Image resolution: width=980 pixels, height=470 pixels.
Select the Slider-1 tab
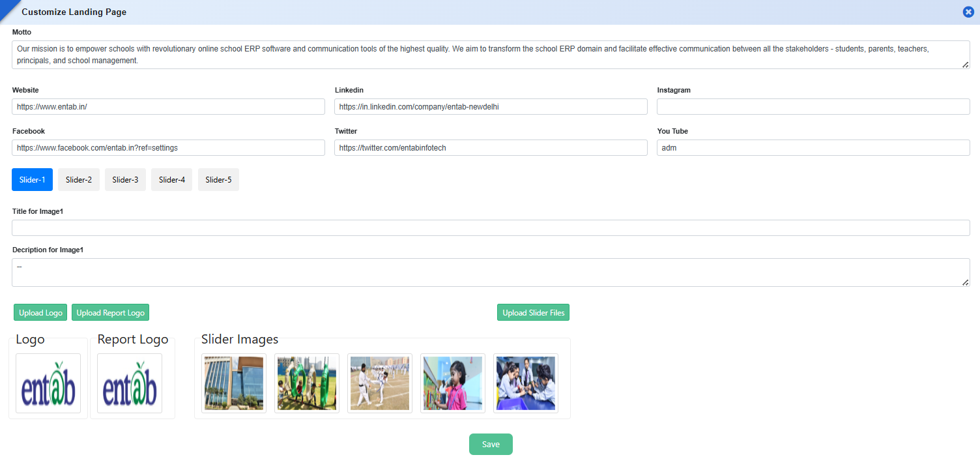point(32,180)
